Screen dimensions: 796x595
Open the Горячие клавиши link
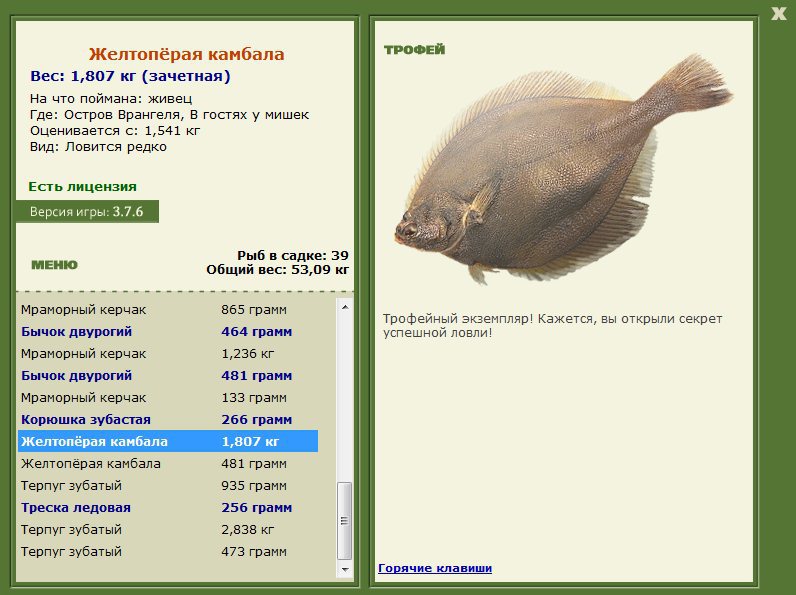click(x=435, y=568)
